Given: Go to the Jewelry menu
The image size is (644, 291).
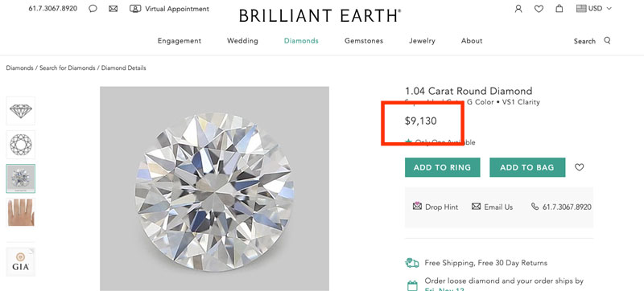Looking at the screenshot, I should 422,40.
